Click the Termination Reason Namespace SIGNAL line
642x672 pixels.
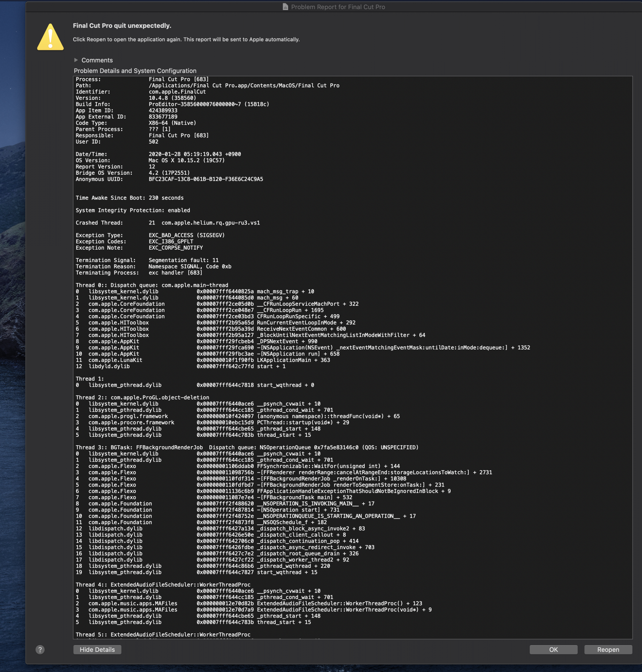click(153, 266)
